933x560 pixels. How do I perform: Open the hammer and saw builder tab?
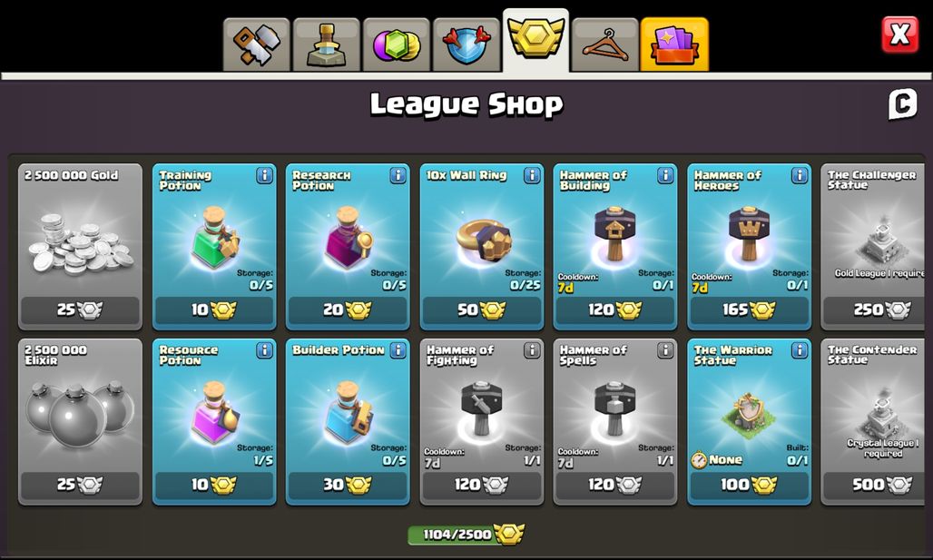257,45
